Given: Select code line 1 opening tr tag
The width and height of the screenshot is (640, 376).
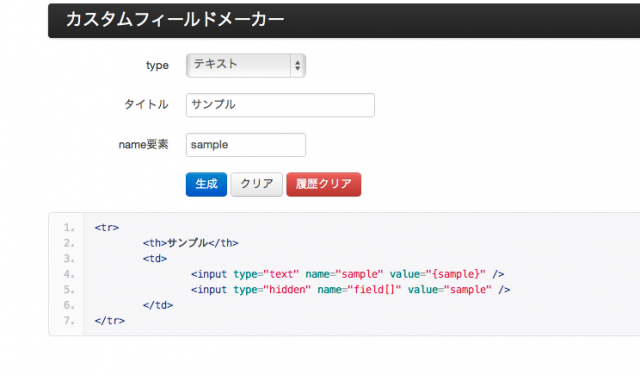Looking at the screenshot, I should pos(107,227).
